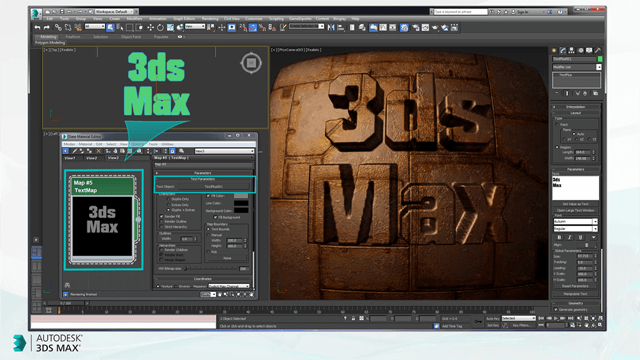Select the Select and Move tool
The height and width of the screenshot is (360, 640).
(x=150, y=27)
